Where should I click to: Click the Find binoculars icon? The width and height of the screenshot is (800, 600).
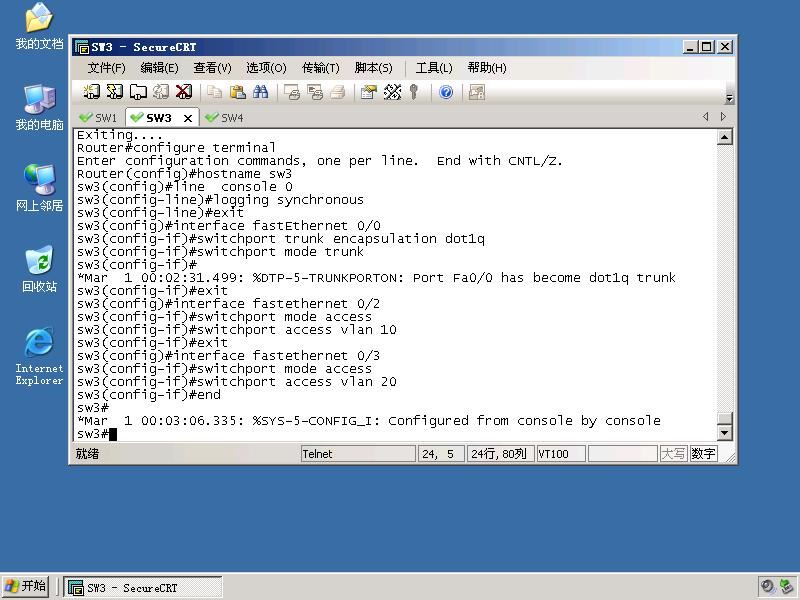[x=260, y=92]
